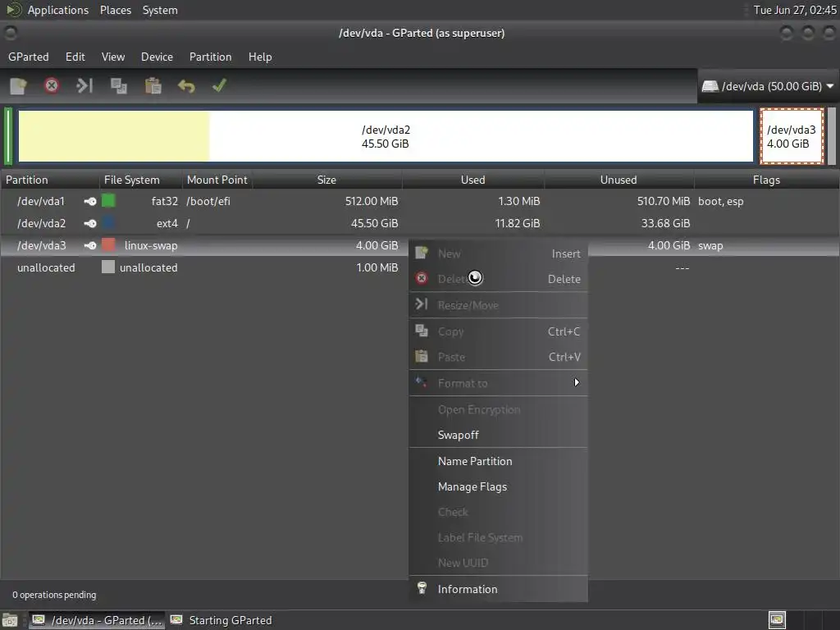840x630 pixels.
Task: Click the Copy icon in context menu
Action: coord(422,331)
